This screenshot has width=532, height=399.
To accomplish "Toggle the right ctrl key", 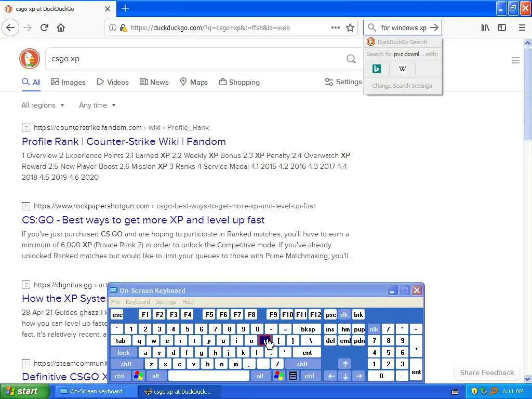I will coord(309,376).
